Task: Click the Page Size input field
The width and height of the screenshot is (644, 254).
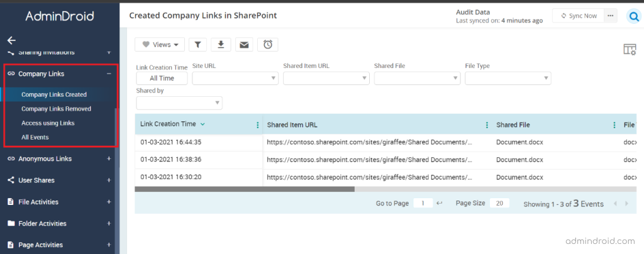Action: (x=499, y=203)
